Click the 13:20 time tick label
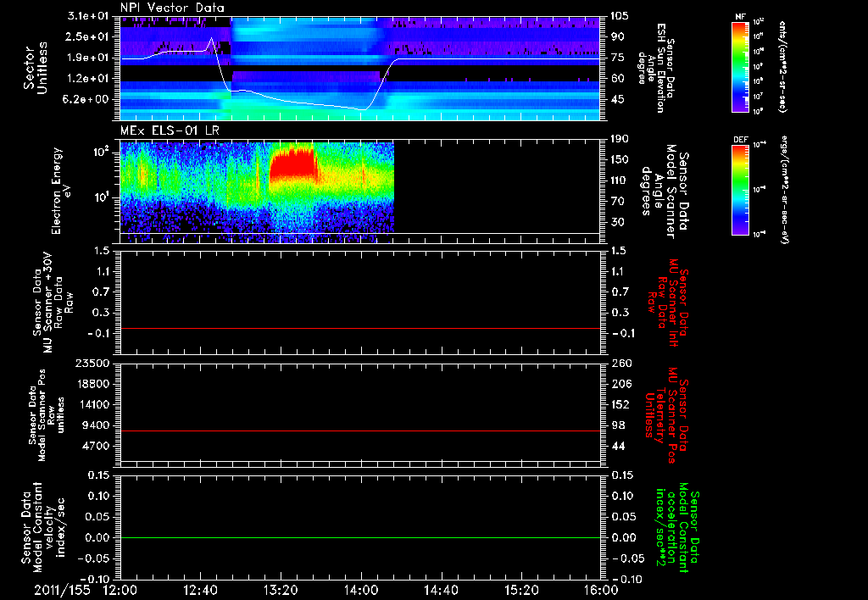868x600 pixels. [x=281, y=590]
